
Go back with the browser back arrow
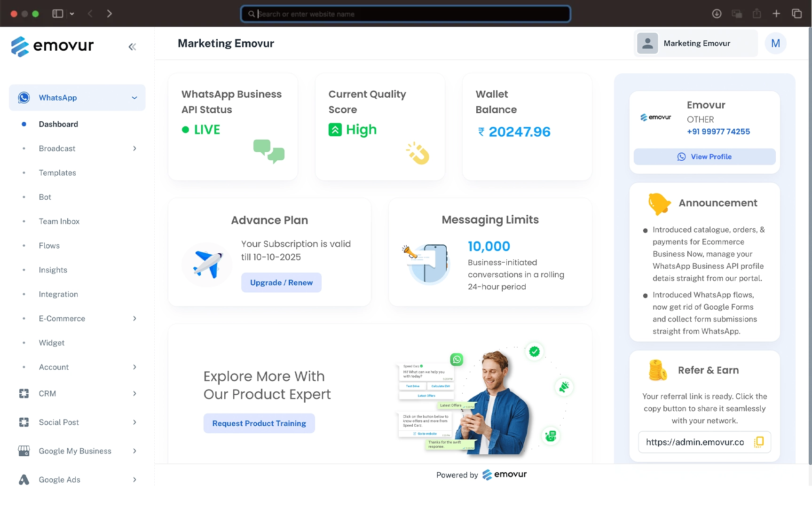[x=90, y=14]
